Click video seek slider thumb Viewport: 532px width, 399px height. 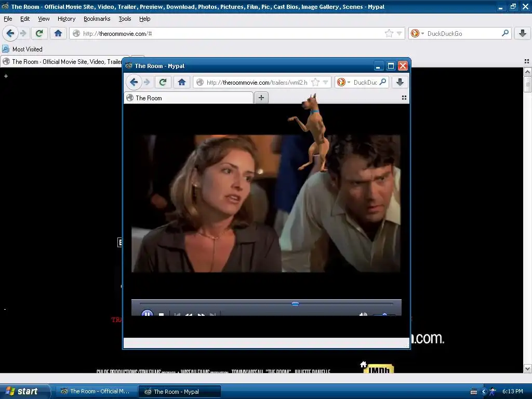[x=295, y=304]
